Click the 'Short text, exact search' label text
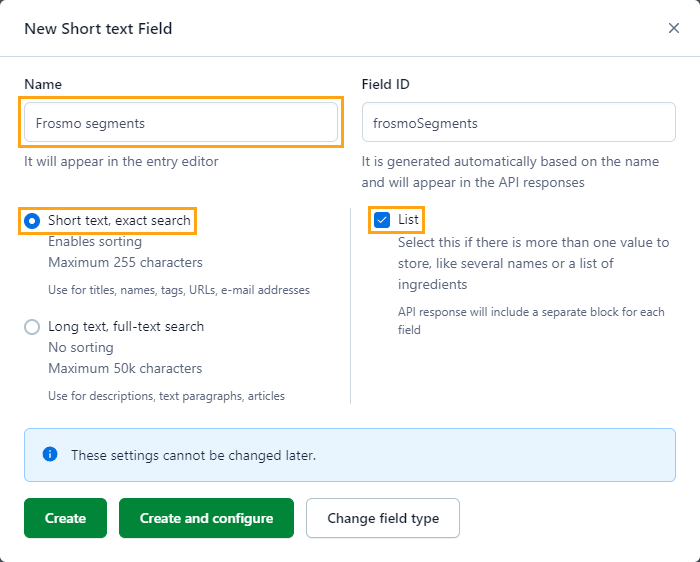 click(119, 220)
